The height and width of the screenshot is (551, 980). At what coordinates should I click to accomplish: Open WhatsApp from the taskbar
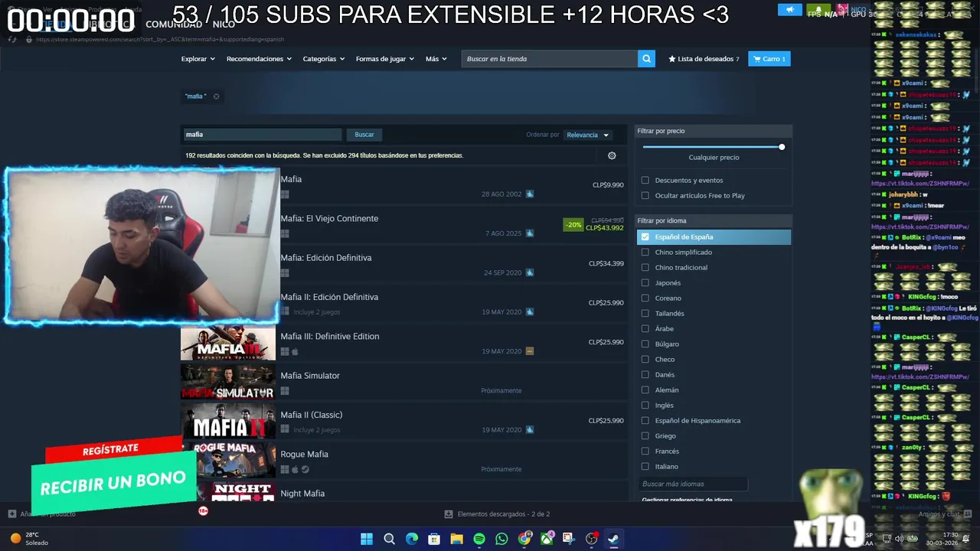(501, 539)
